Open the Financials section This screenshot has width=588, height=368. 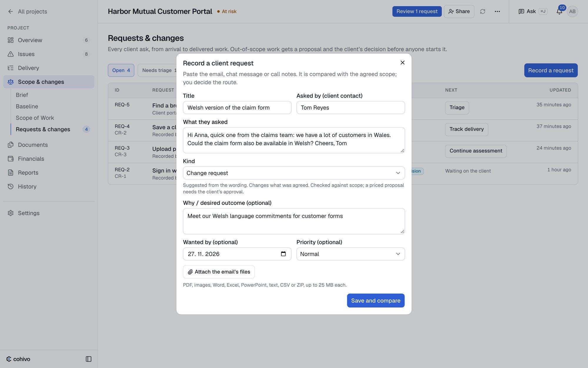coord(49,159)
